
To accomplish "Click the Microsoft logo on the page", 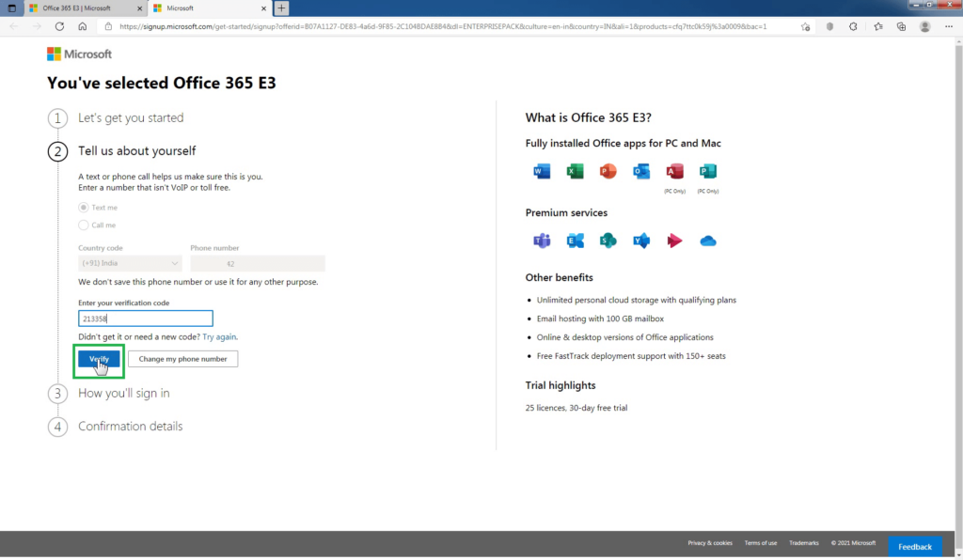I will [x=79, y=54].
